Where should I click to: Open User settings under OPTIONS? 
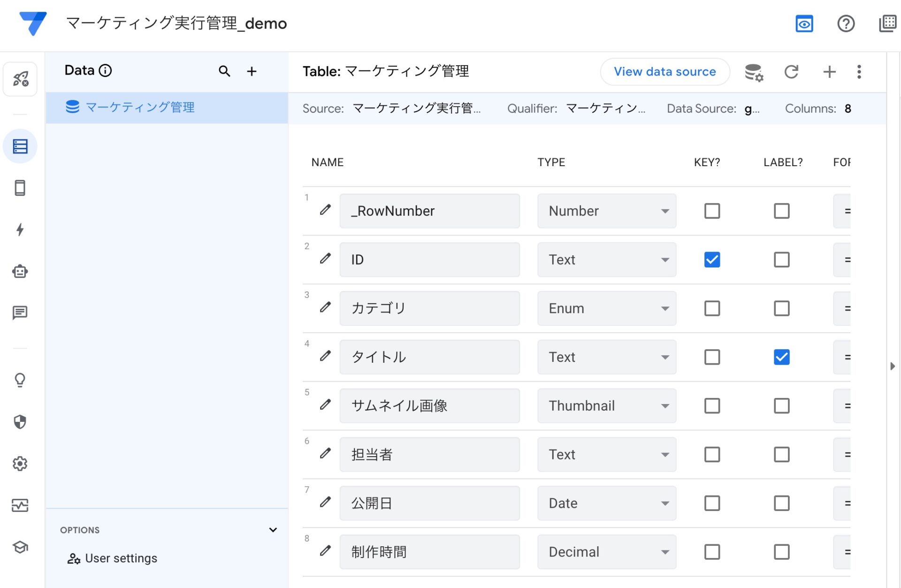(121, 558)
